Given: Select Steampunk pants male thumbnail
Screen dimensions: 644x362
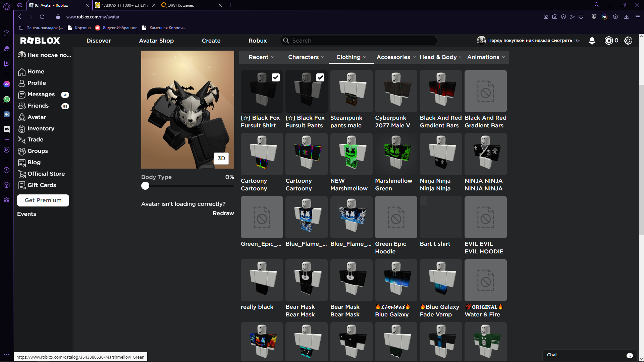Looking at the screenshot, I should coord(351,91).
